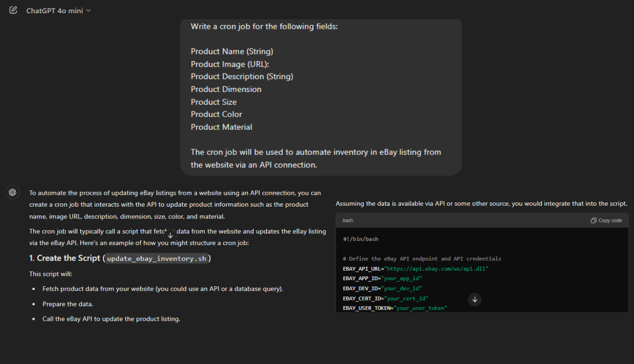Image resolution: width=634 pixels, height=364 pixels.
Task: Open the ChatGPT 4o mini model dropdown
Action: pyautogui.click(x=58, y=10)
